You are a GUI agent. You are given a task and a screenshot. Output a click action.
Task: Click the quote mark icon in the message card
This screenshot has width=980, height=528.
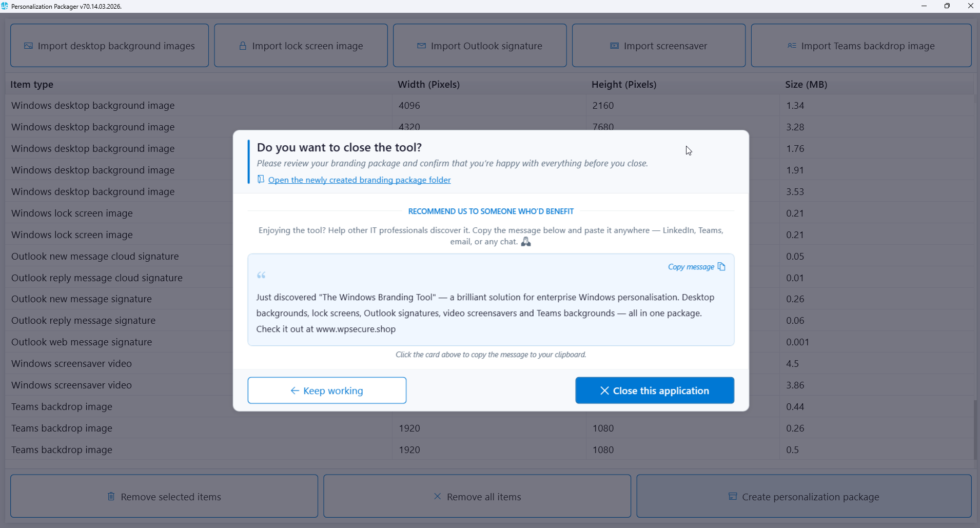pos(261,276)
